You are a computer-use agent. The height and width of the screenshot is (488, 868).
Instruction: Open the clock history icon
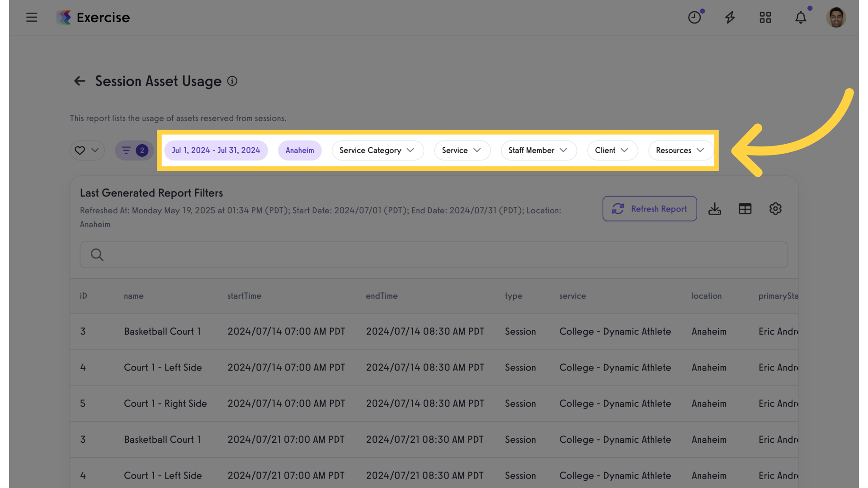click(695, 18)
